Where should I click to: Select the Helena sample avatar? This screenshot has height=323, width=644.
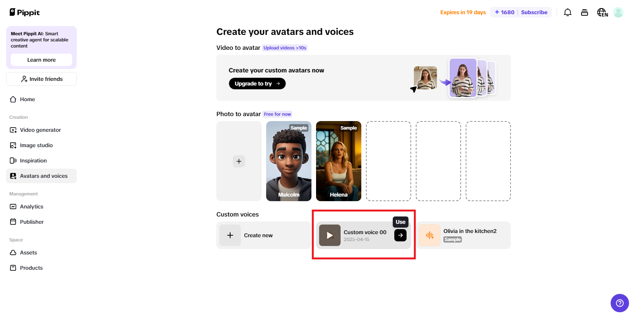(x=339, y=161)
